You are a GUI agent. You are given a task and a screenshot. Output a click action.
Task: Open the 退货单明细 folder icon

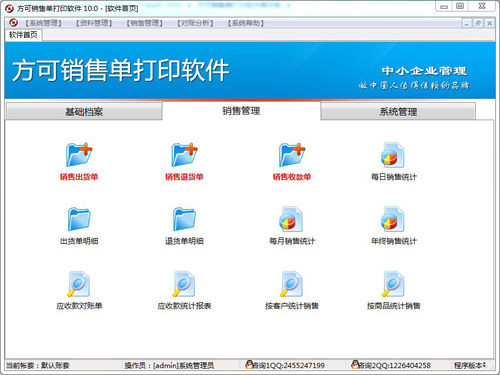click(x=184, y=219)
